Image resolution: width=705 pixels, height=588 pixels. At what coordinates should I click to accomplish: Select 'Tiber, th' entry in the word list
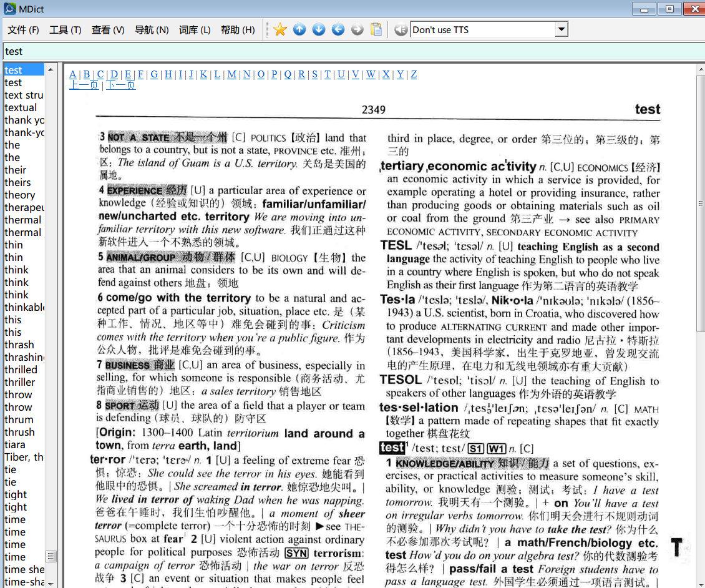[24, 458]
